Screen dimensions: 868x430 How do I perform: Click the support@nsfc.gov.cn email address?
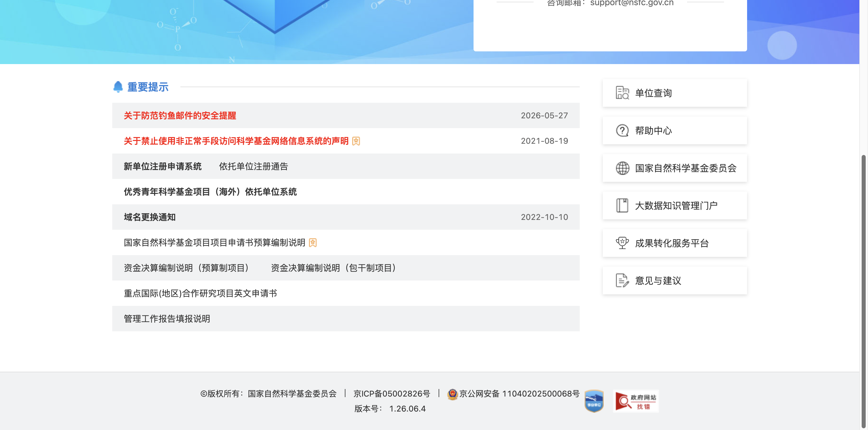tap(632, 3)
